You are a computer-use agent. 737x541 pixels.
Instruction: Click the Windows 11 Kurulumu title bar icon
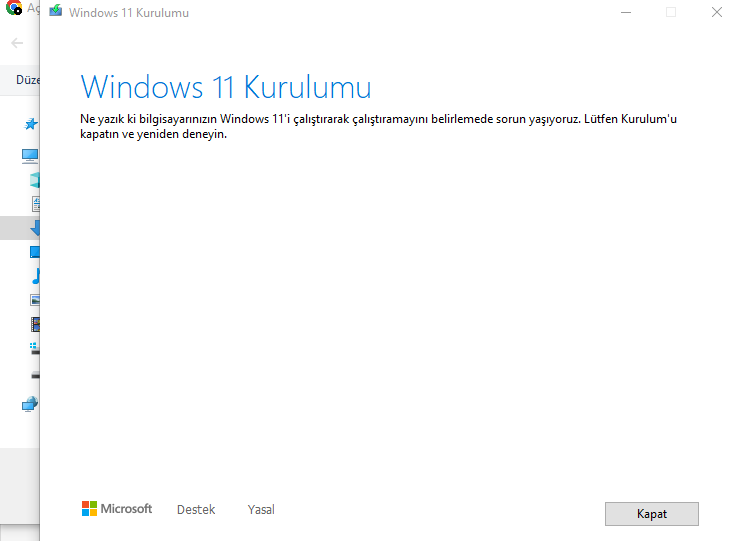click(55, 10)
